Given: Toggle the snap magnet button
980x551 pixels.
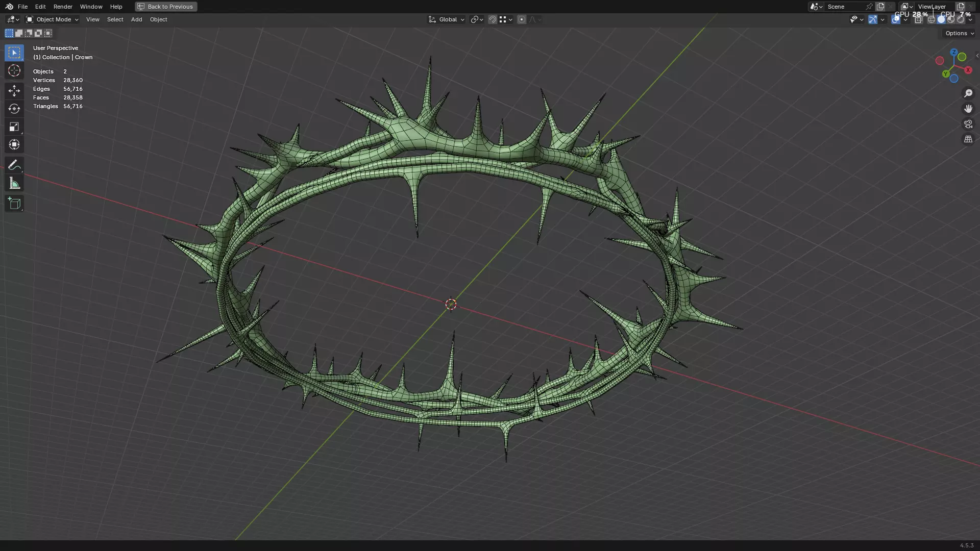Looking at the screenshot, I should (493, 19).
